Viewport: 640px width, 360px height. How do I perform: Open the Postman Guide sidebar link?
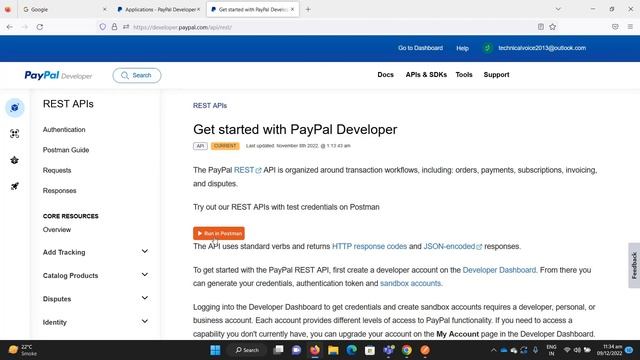pyautogui.click(x=66, y=150)
